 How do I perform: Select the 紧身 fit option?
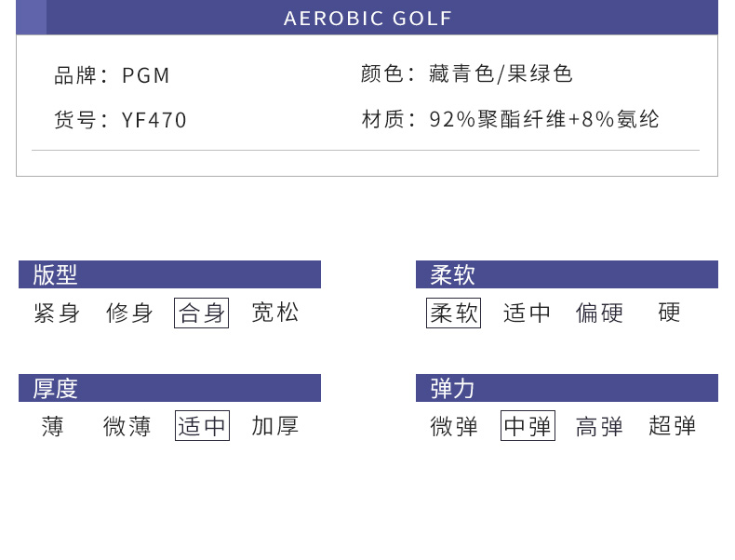click(57, 313)
